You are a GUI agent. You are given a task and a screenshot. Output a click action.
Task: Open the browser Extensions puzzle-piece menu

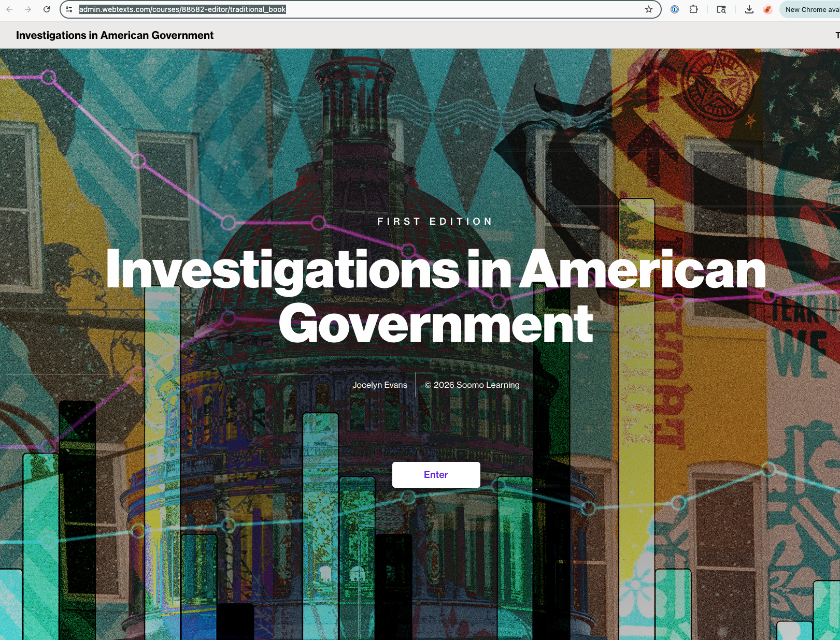693,9
